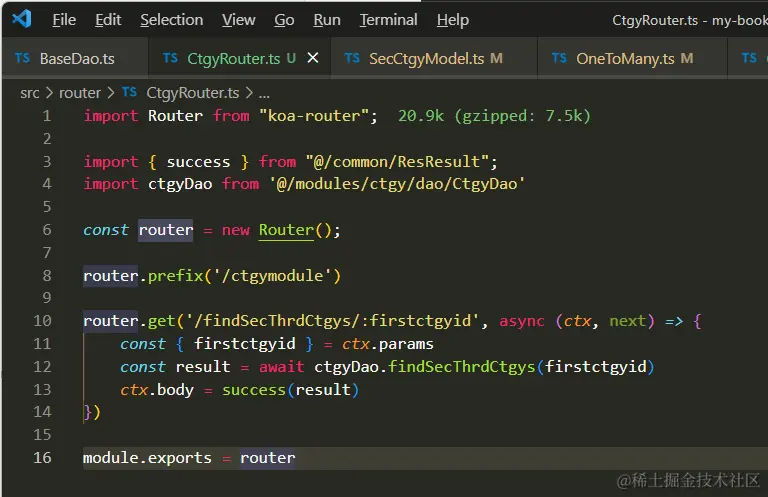
Task: Click the '/ctgymodule' prefix string
Action: click(272, 276)
